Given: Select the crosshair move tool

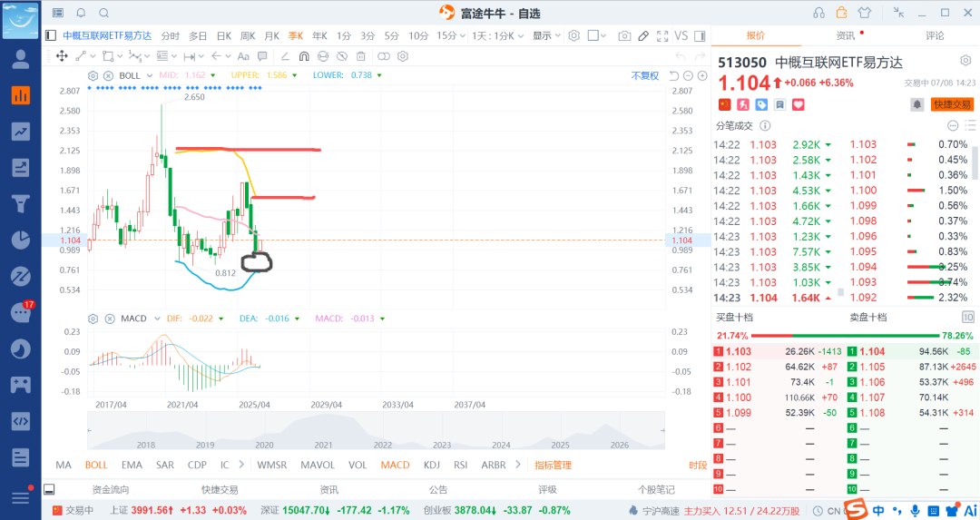Looking at the screenshot, I should pyautogui.click(x=62, y=56).
